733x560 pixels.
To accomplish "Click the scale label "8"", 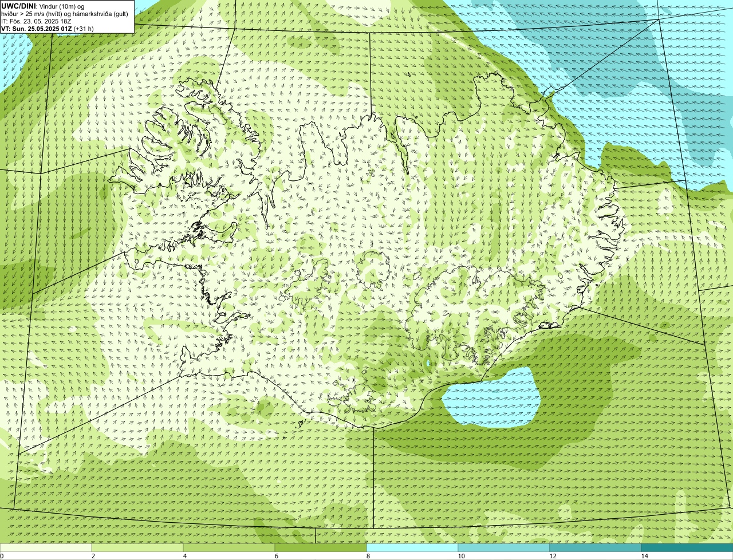I will click(368, 556).
